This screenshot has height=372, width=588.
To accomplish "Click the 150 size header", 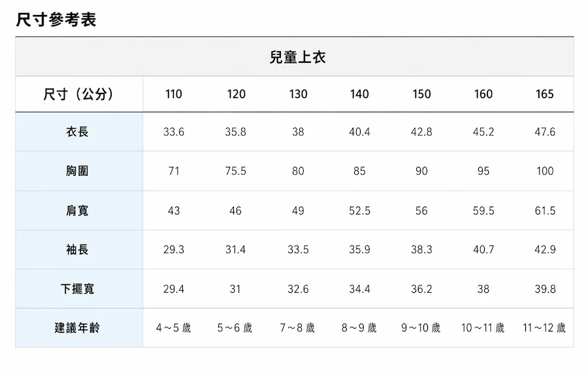I will 421,94.
